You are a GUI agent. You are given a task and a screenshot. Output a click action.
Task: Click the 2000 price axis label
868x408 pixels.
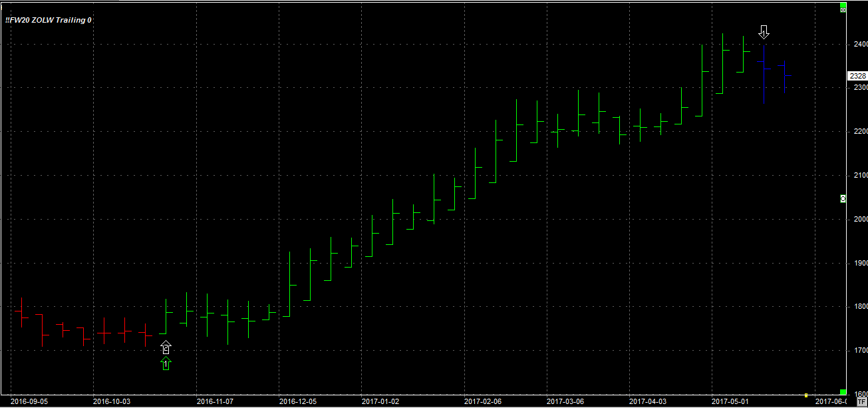(860, 219)
